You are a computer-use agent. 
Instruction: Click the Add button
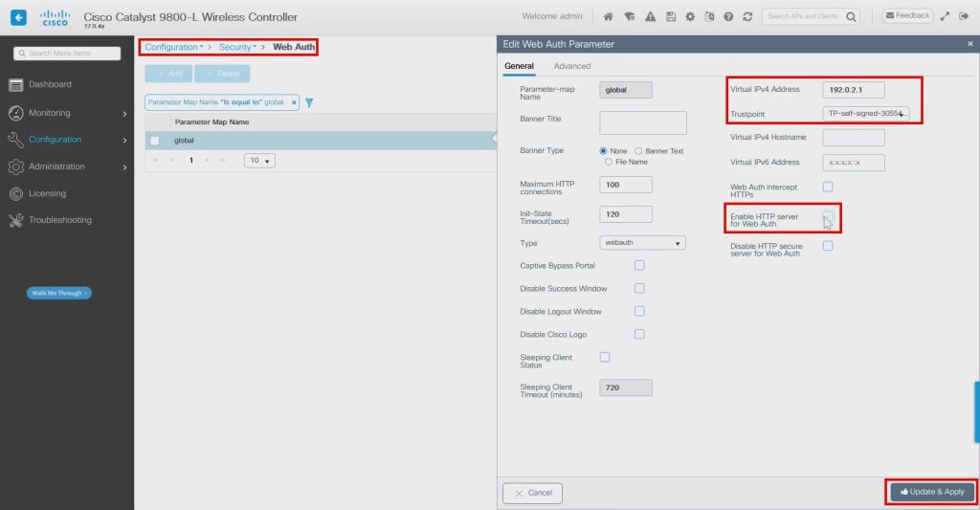[168, 74]
